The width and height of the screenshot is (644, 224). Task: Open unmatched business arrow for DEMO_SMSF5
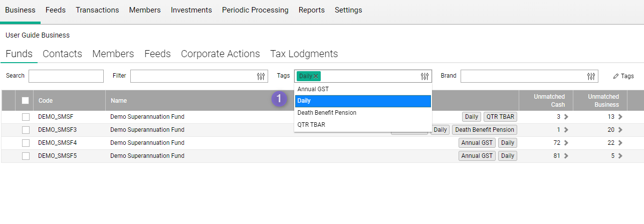[620, 156]
